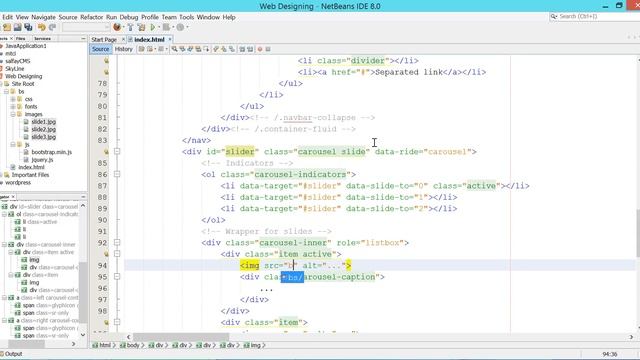Click the Stop Macro Recording icon
Screen dimensions: 640x360
pyautogui.click(x=268, y=49)
